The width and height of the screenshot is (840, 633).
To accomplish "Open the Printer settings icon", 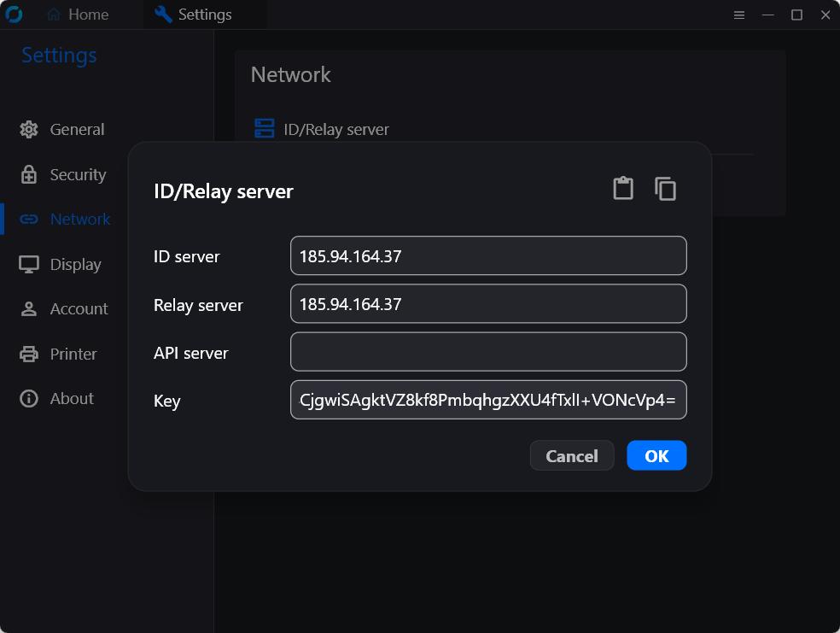I will pyautogui.click(x=29, y=354).
